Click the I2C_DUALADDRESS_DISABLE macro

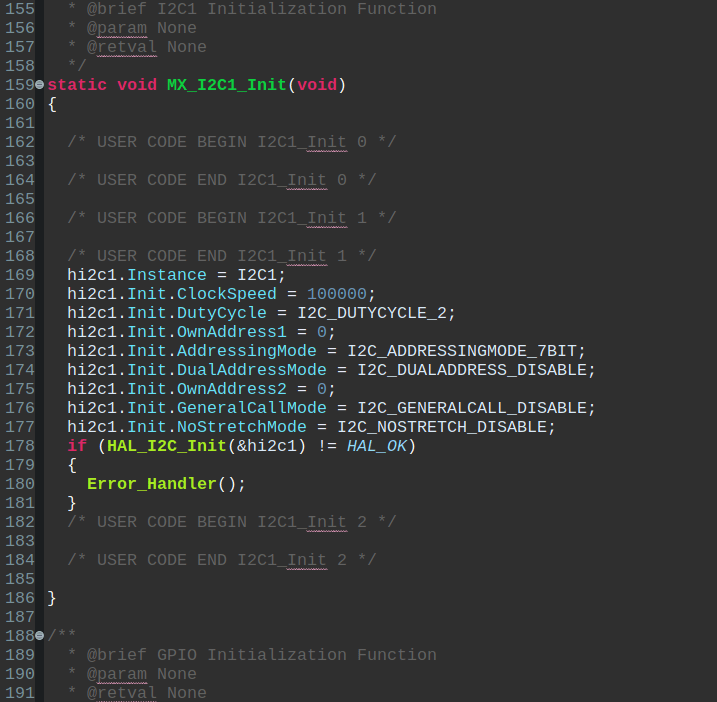[476, 370]
